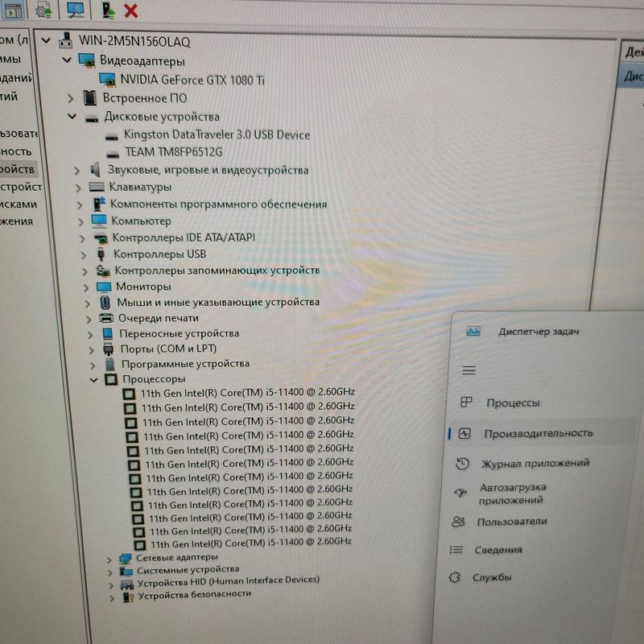Click the red X uninstall device icon

click(131, 10)
